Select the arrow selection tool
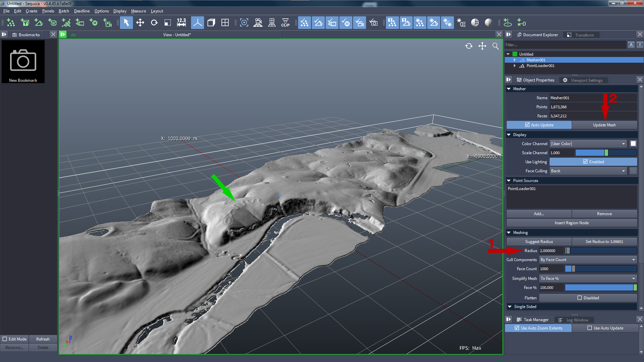 tap(126, 23)
